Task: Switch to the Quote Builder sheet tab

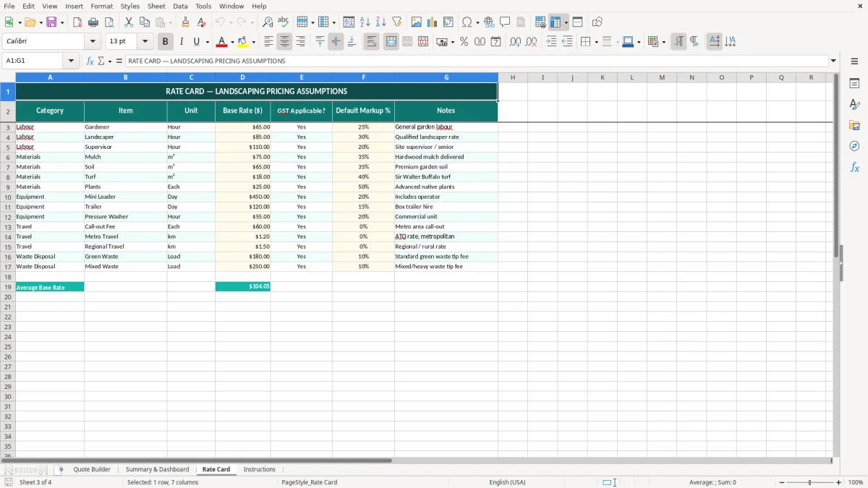Action: (92, 469)
